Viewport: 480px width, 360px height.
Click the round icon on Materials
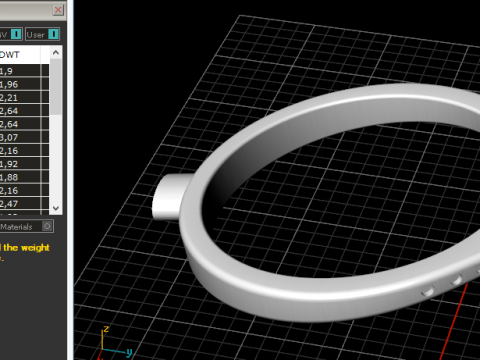click(47, 226)
